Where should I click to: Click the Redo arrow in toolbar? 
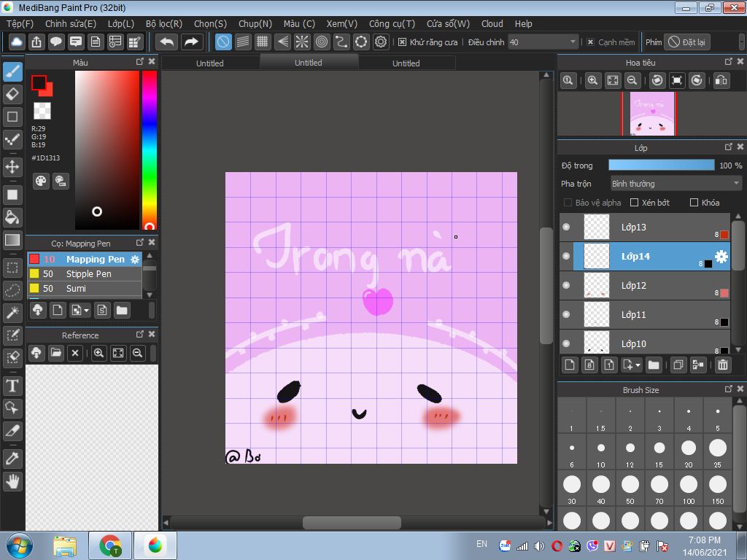[x=191, y=42]
